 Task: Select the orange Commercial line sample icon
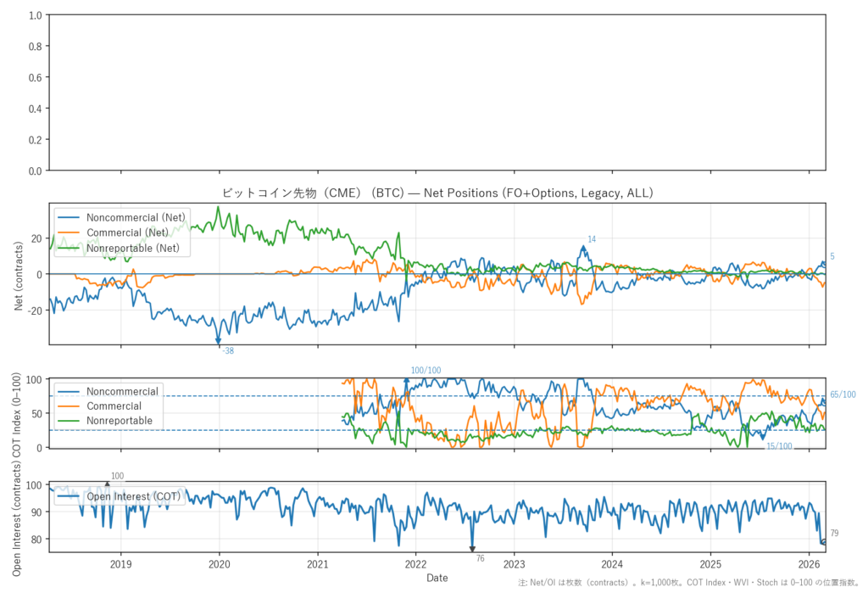pyautogui.click(x=70, y=232)
